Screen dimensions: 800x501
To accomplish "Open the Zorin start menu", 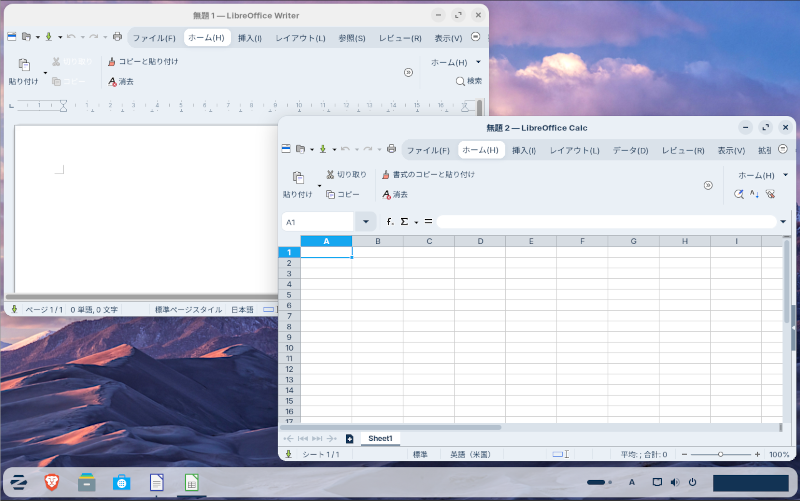I will click(18, 482).
